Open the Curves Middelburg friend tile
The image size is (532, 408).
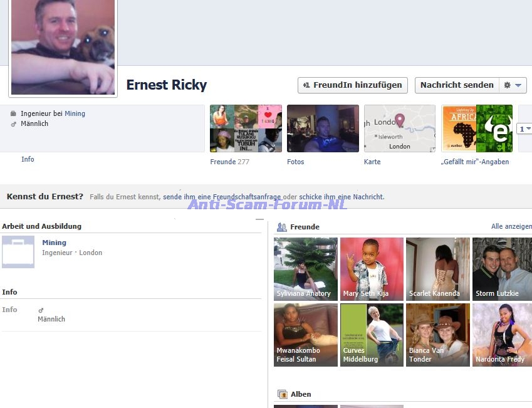pos(372,335)
